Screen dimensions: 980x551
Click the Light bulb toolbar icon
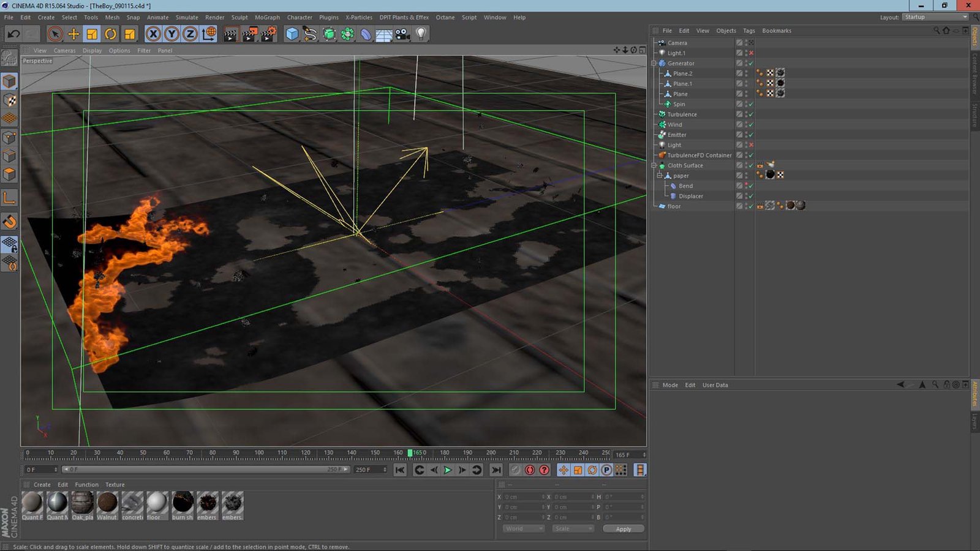[x=421, y=34]
